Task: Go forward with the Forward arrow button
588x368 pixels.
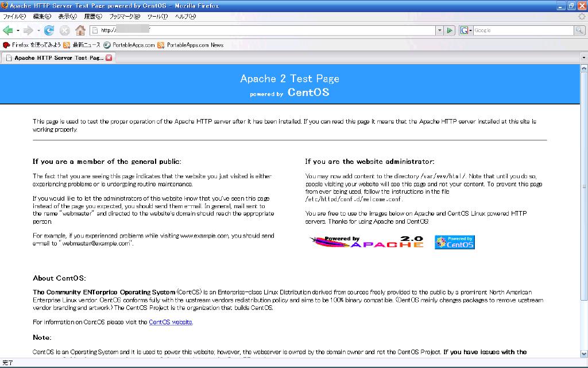Action: point(28,30)
